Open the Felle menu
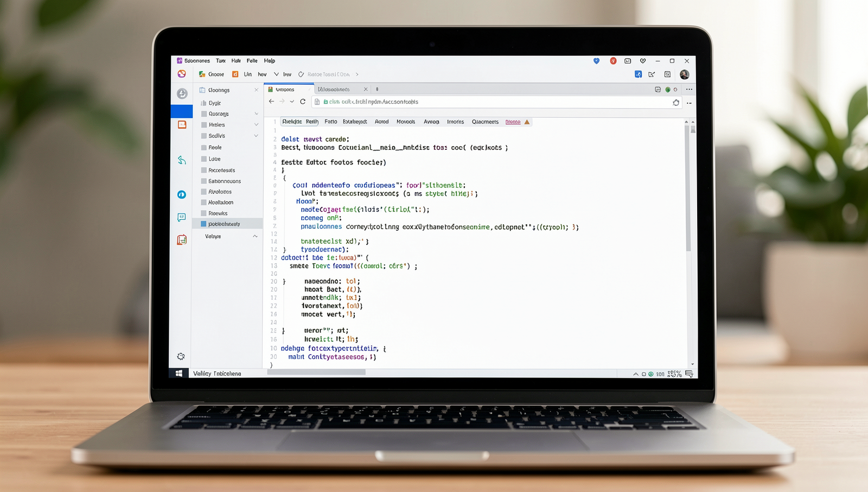The height and width of the screenshot is (492, 868). (x=252, y=61)
